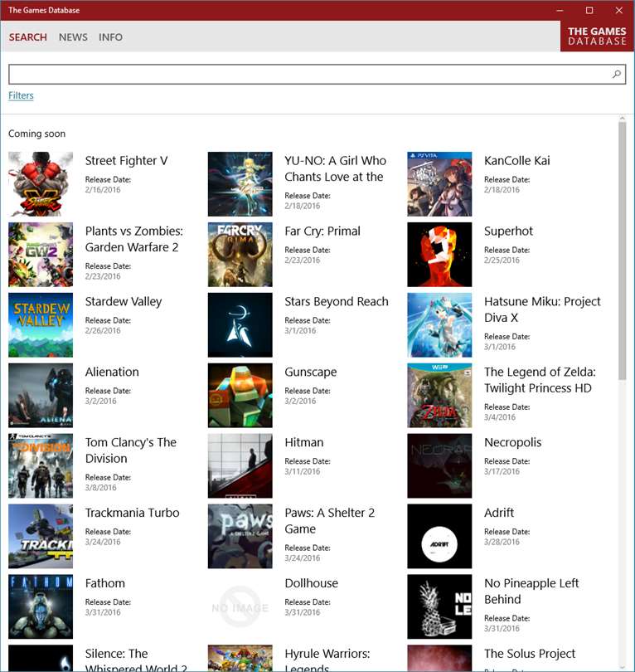The width and height of the screenshot is (635, 672).
Task: Select the Hitman title text
Action: (x=304, y=442)
